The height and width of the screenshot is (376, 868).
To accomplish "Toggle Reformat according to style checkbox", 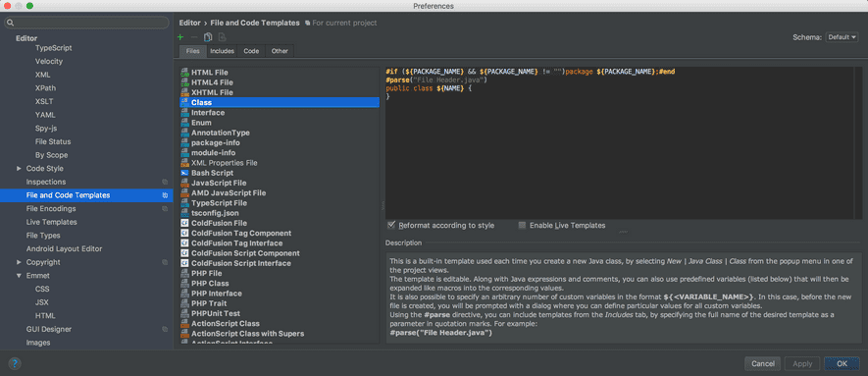I will 391,226.
